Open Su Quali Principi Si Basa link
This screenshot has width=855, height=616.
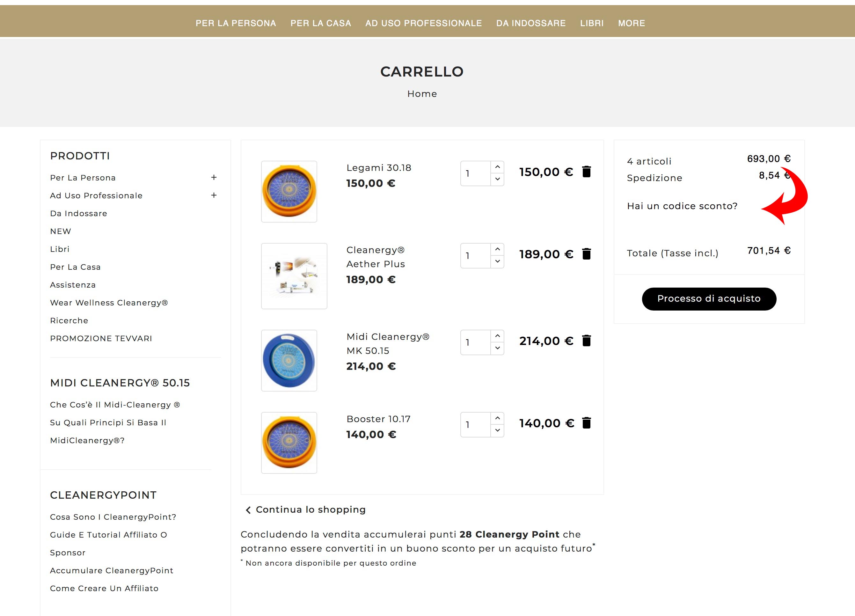pyautogui.click(x=108, y=432)
